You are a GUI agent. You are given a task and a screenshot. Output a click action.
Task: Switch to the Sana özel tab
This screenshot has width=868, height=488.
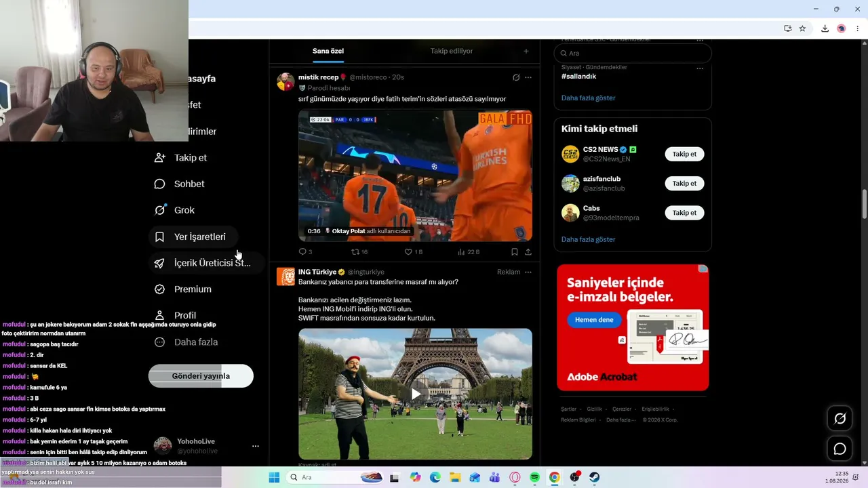click(328, 51)
